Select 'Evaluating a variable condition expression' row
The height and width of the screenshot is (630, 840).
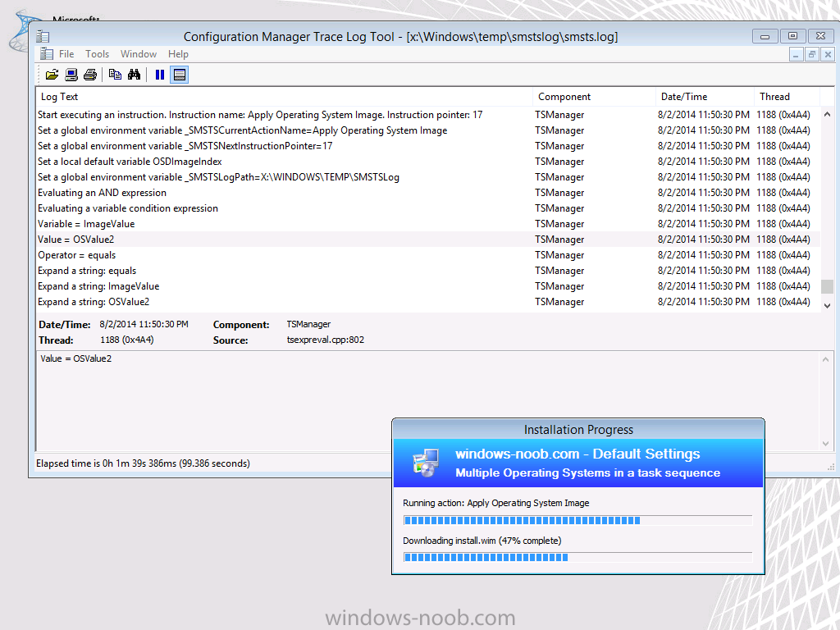427,208
